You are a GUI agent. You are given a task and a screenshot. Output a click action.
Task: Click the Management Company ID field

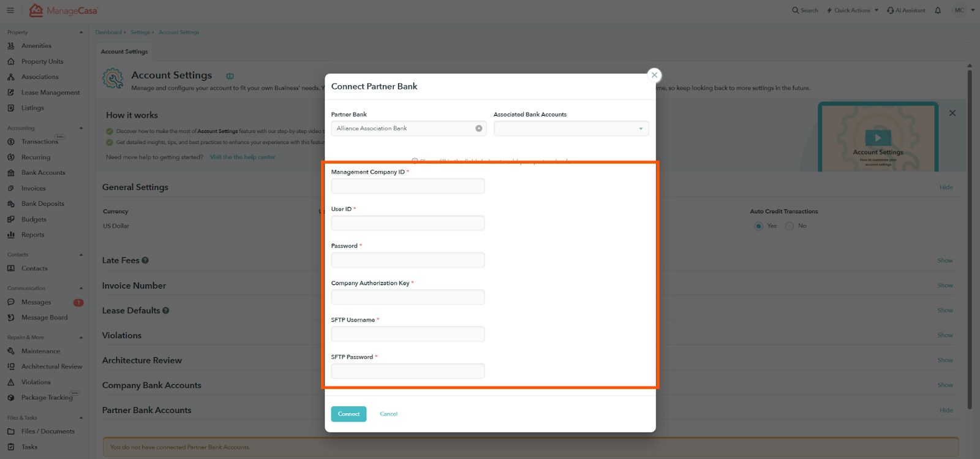click(x=408, y=186)
